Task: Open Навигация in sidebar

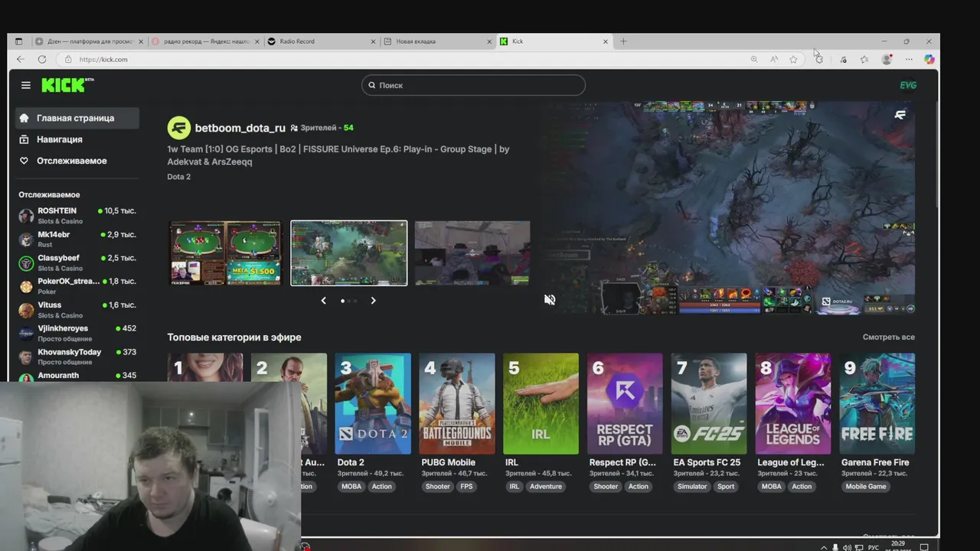Action: point(77,139)
